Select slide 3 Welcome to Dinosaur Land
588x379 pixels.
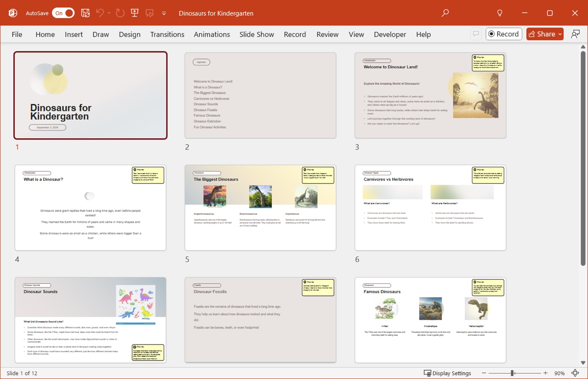click(431, 96)
